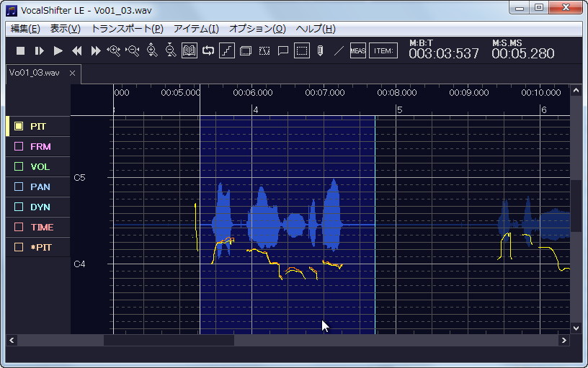Select the FRM edit mode label

40,146
